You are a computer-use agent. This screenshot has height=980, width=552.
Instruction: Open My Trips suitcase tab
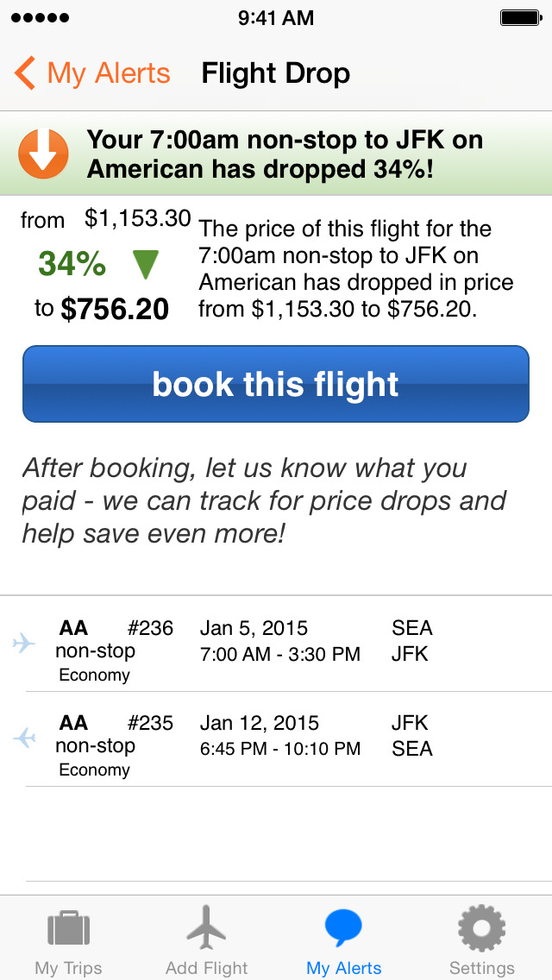[x=69, y=940]
